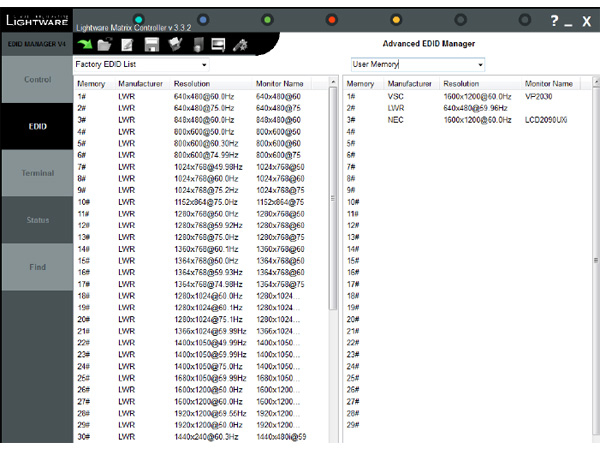Open help with the question mark icon
Viewport: 600px width, 450px height.
click(554, 21)
